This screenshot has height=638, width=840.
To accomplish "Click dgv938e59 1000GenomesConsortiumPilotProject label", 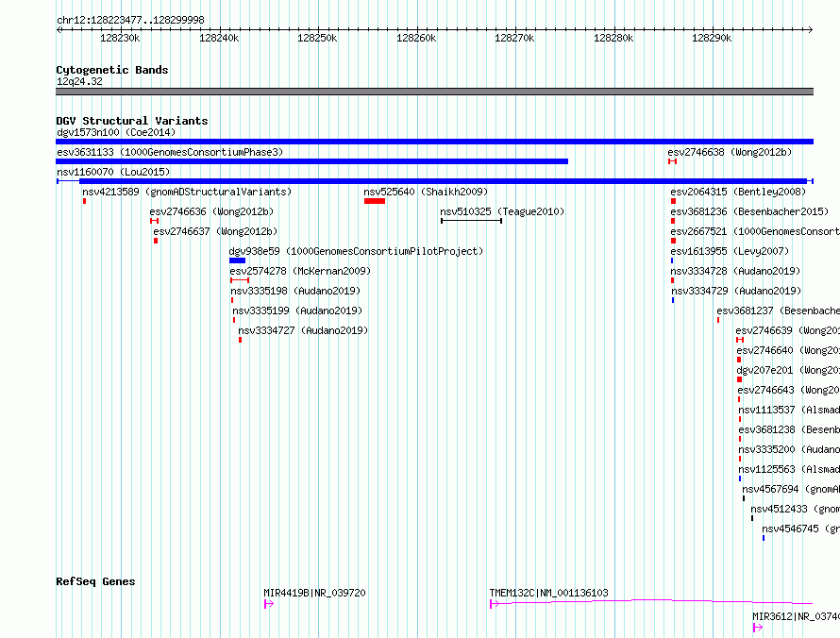I will [356, 251].
